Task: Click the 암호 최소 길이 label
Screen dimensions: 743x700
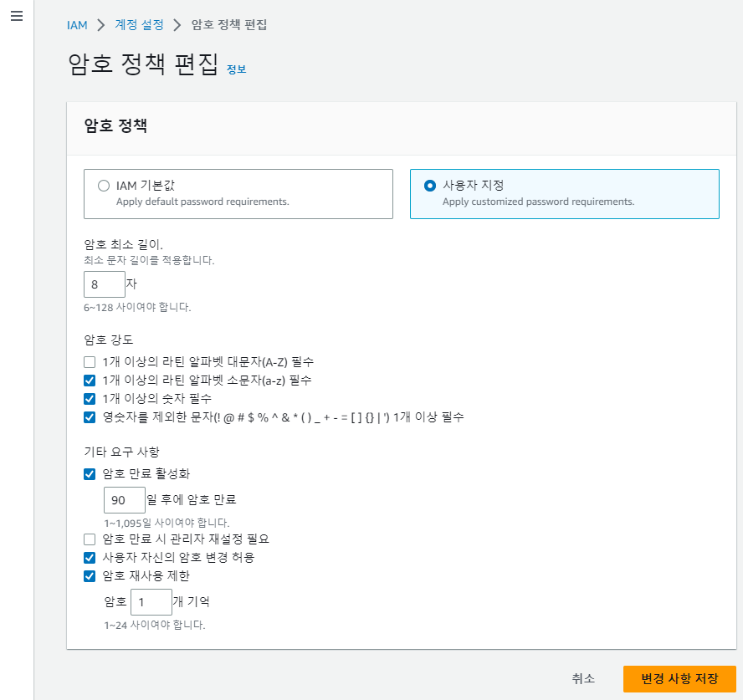Action: click(123, 244)
